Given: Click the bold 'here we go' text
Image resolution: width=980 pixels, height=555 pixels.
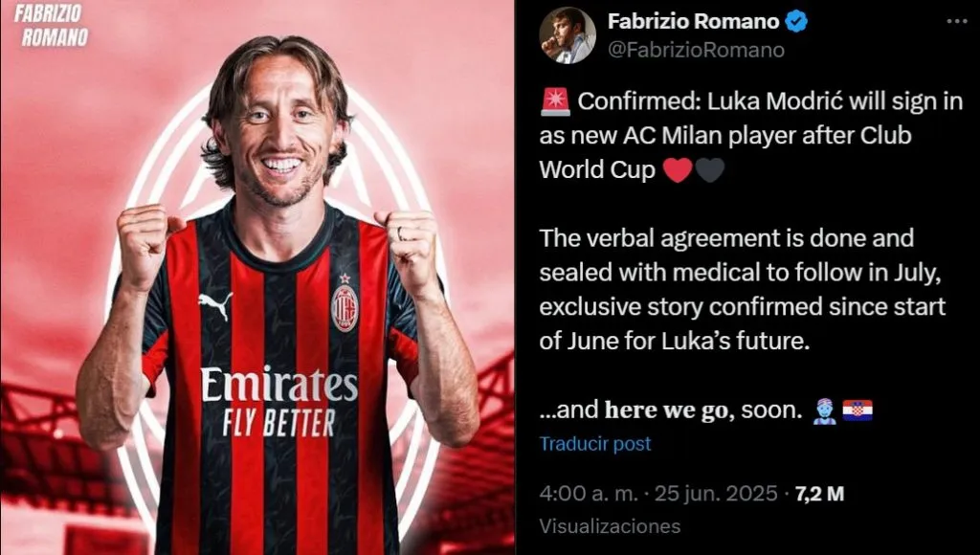Looking at the screenshot, I should coord(668,411).
